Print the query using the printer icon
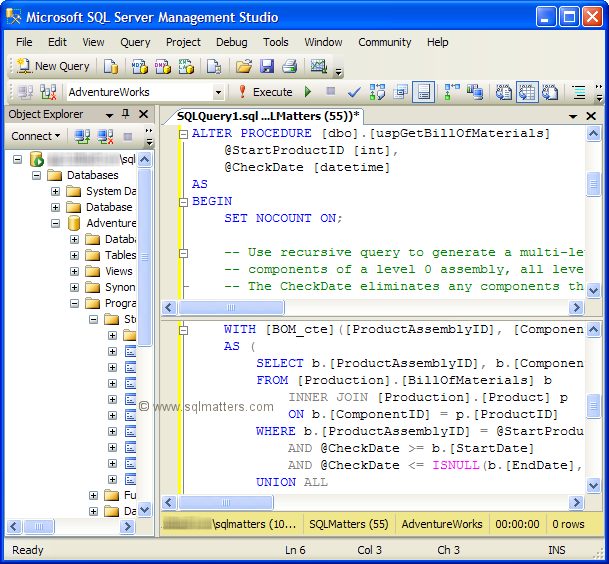 tap(289, 66)
